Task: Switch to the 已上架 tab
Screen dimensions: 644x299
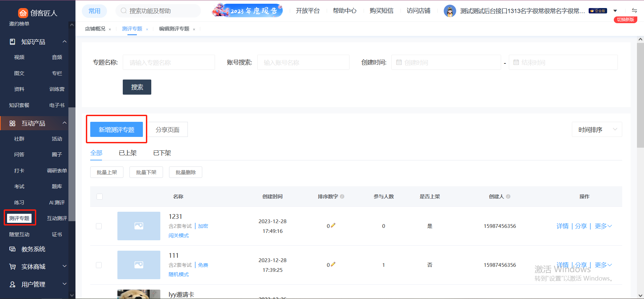Action: point(128,153)
